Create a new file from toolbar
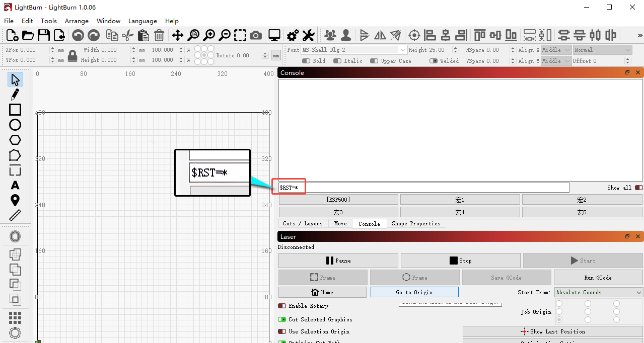 click(x=12, y=35)
